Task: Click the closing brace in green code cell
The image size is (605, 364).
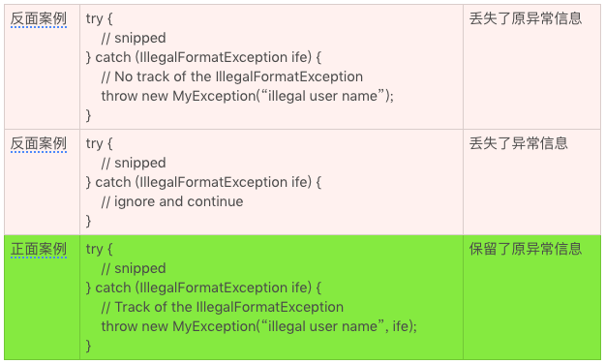Action: pos(88,346)
